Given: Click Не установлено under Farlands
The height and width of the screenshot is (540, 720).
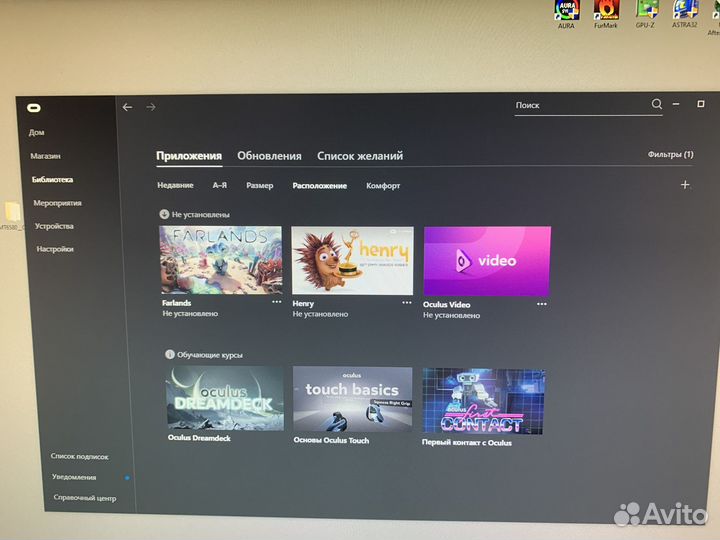Looking at the screenshot, I should coord(190,314).
